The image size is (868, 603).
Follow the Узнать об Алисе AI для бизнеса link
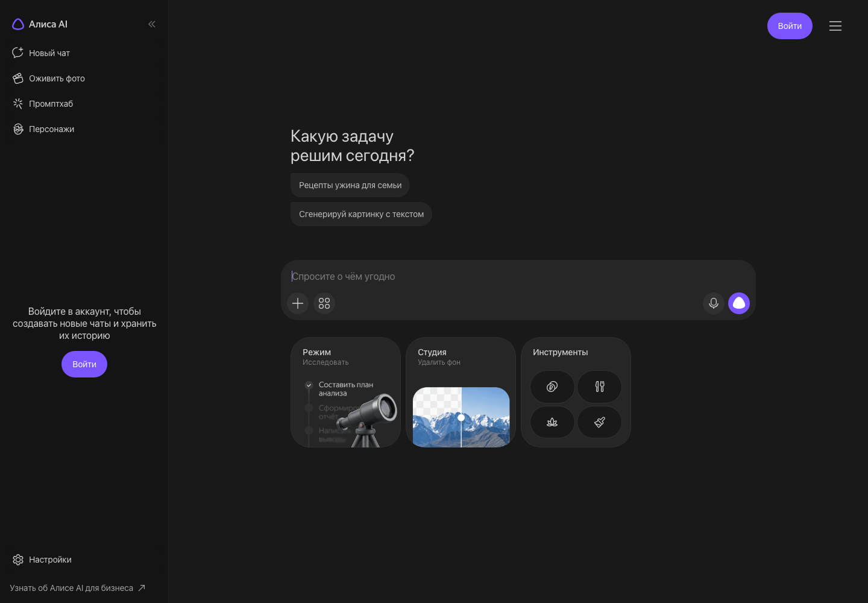tap(78, 588)
